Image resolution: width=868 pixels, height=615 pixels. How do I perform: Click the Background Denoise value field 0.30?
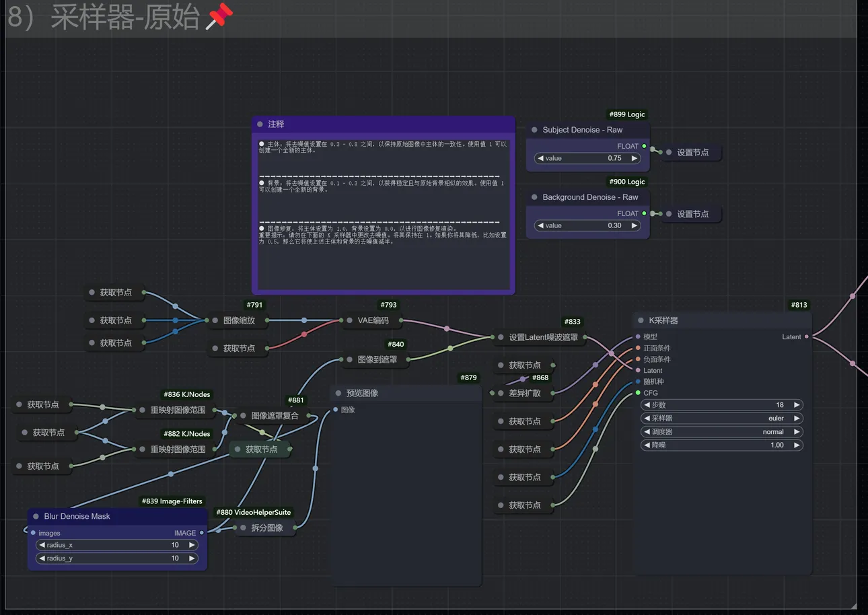click(x=587, y=225)
